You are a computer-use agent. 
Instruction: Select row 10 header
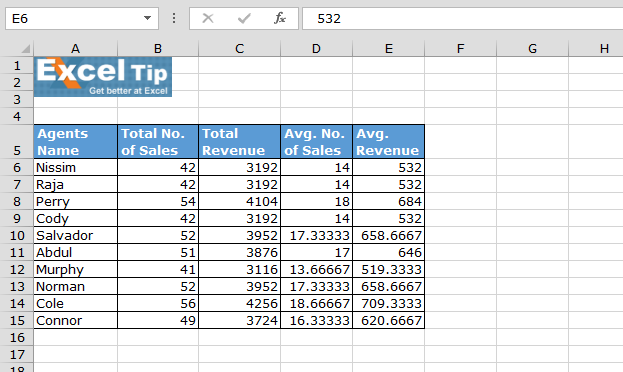coord(17,235)
